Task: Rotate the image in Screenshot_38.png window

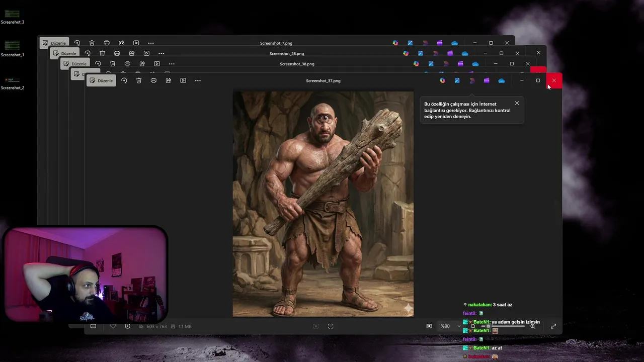Action: coord(98,64)
